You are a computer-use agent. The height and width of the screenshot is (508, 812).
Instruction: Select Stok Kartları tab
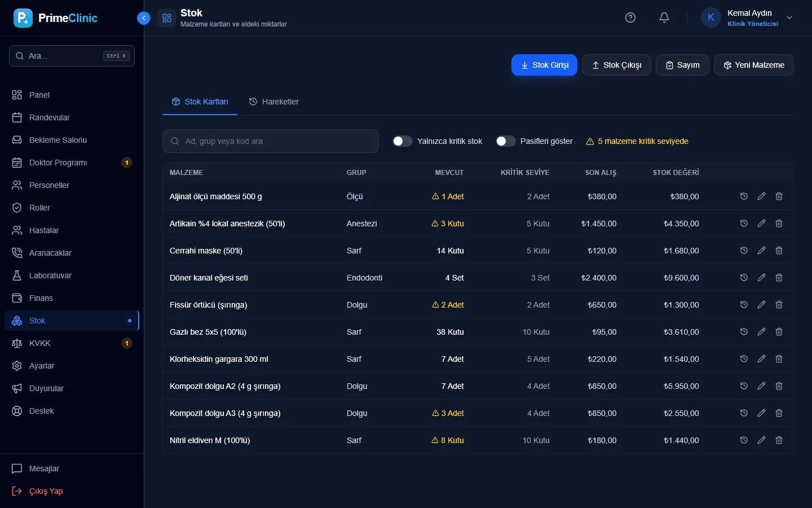tap(200, 102)
